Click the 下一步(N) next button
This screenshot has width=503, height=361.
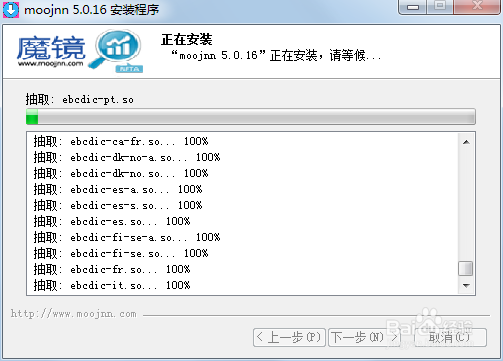365,337
